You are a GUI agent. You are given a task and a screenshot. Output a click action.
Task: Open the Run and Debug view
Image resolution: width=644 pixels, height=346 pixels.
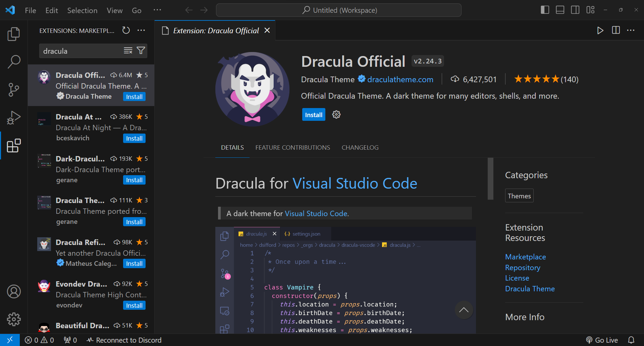pyautogui.click(x=14, y=117)
